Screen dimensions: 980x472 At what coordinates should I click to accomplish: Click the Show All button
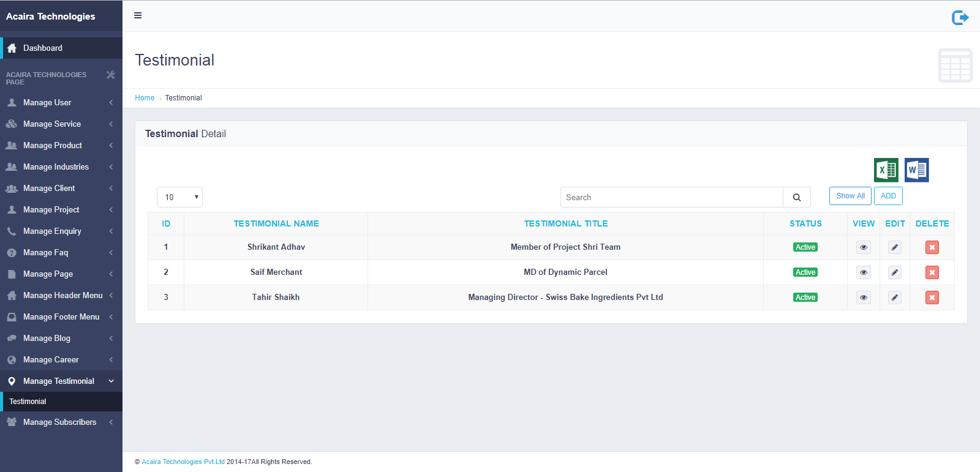pos(850,196)
